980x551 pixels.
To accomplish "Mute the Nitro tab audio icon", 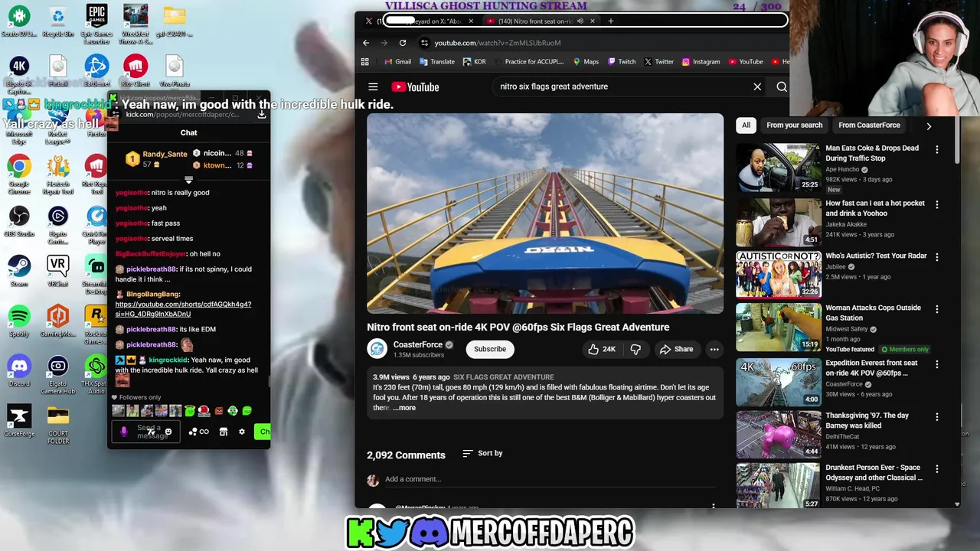I will tap(580, 21).
